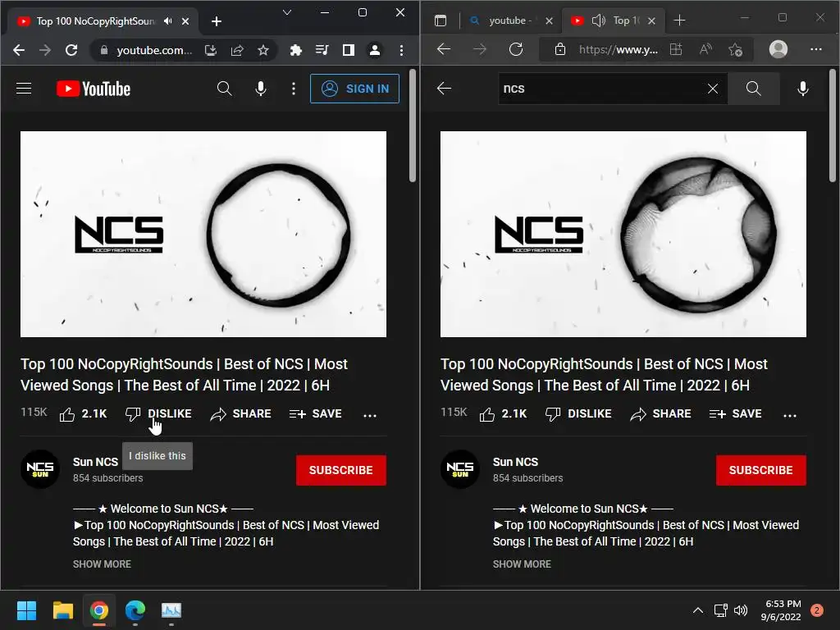
Task: Open YouTube settings three-dot menu near Sign In
Action: click(x=294, y=89)
